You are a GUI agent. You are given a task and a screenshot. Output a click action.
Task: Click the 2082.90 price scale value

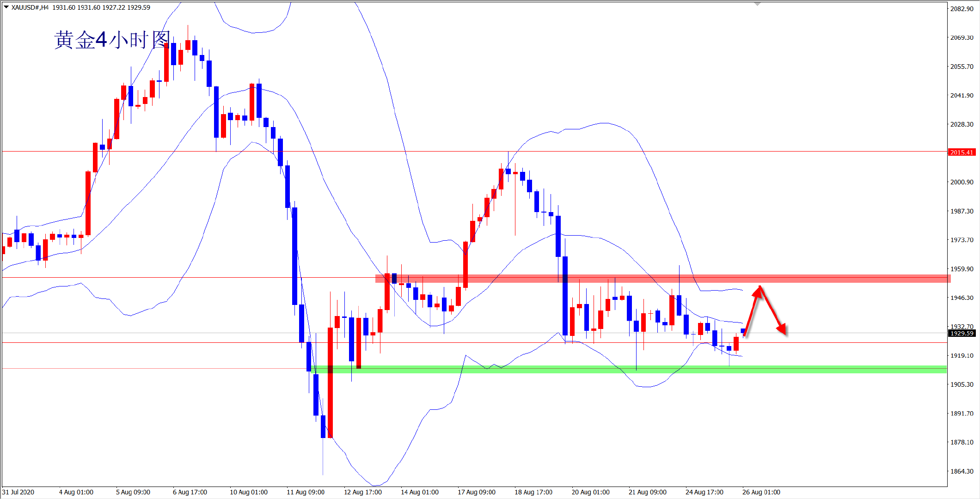click(x=962, y=9)
